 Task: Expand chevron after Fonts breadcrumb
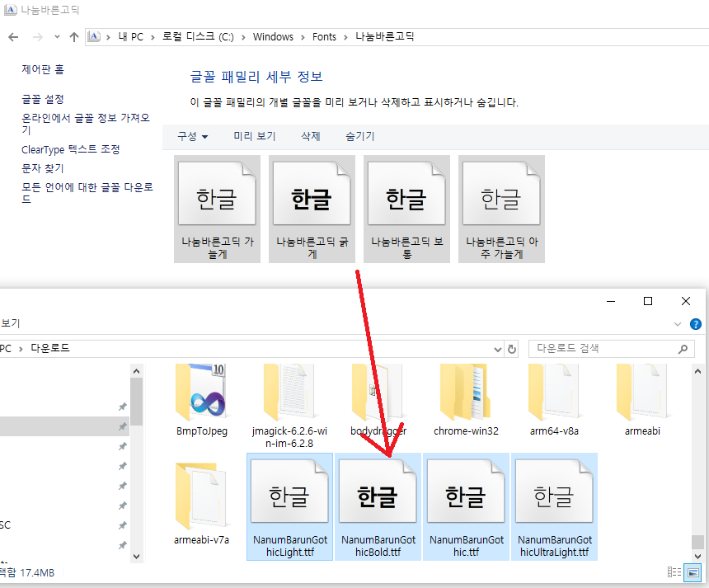[x=345, y=37]
